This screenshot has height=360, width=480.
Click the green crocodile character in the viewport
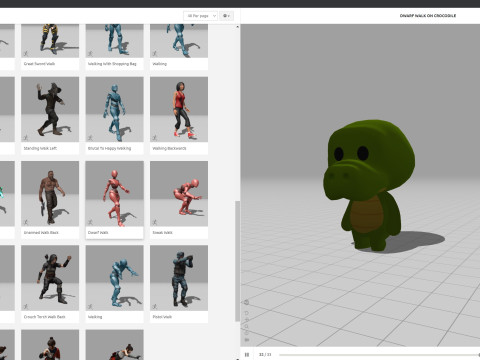click(x=368, y=185)
